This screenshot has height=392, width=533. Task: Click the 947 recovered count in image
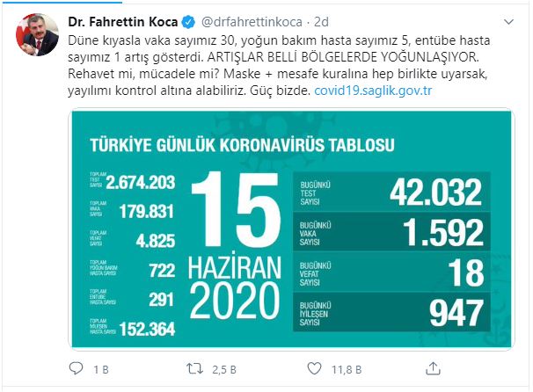449,310
